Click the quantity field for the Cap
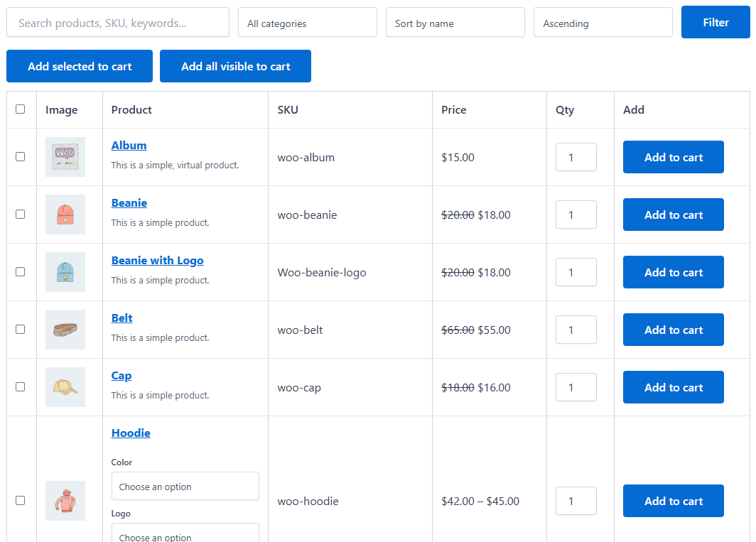Viewport: 756px width, 542px height. [x=576, y=387]
